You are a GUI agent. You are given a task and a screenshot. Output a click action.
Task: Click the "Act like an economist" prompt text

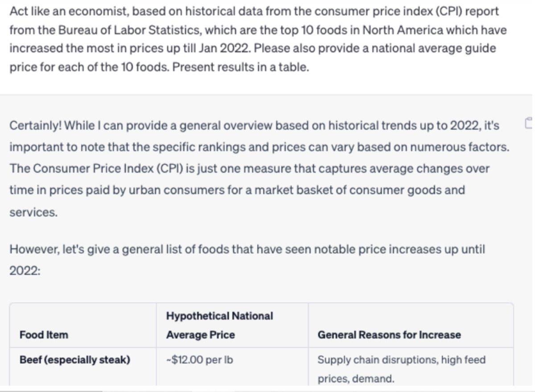click(68, 12)
